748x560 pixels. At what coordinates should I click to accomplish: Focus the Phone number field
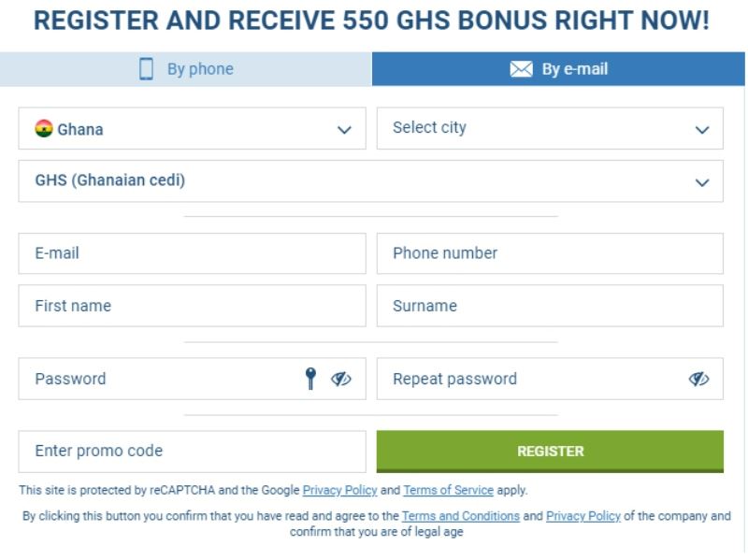pyautogui.click(x=550, y=253)
